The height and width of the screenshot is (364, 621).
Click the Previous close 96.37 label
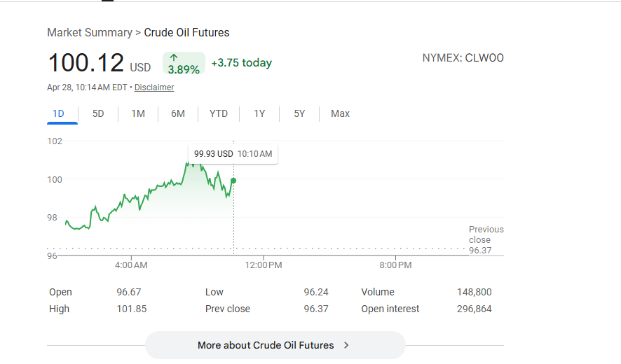coord(486,239)
